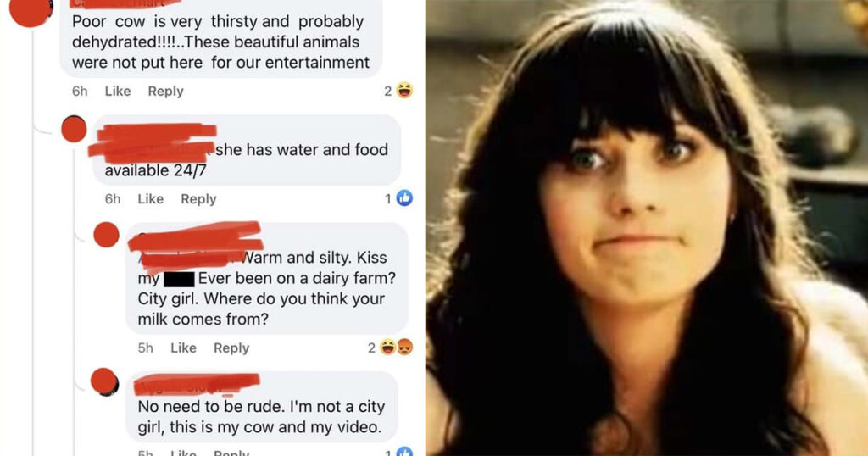This screenshot has width=868, height=456.
Task: Click the 'this is my cow and my video' comment bubble
Action: (x=261, y=406)
